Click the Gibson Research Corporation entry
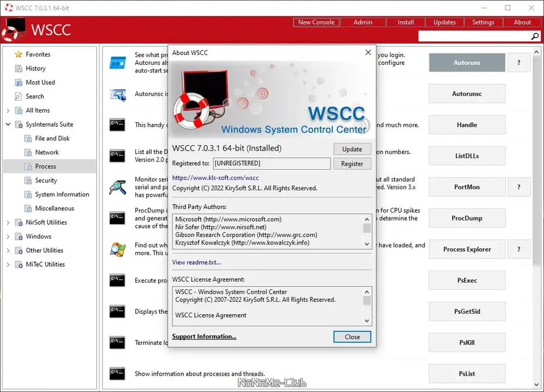The image size is (544, 392). (246, 235)
